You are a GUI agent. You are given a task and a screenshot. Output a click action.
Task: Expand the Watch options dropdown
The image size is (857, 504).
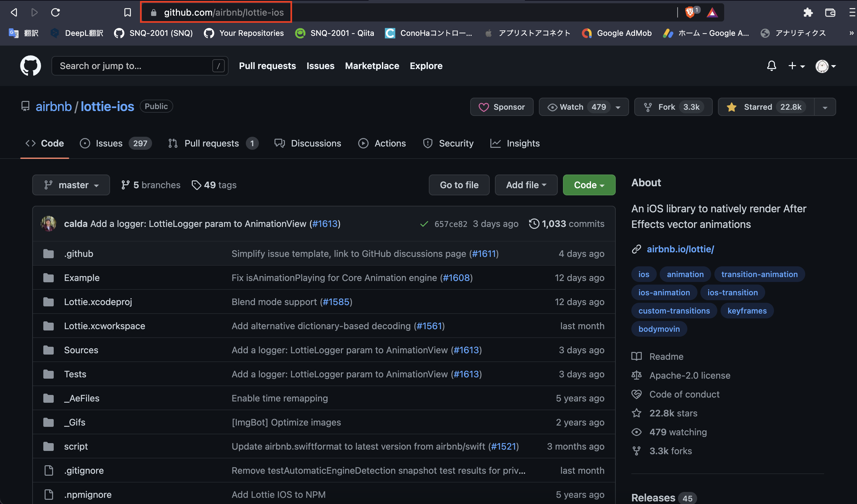(x=618, y=107)
